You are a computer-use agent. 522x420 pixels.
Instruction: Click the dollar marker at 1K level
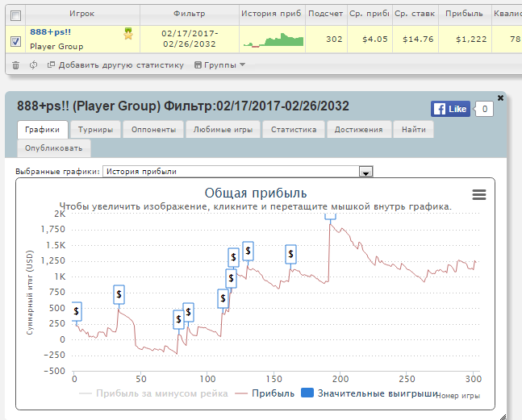(231, 278)
